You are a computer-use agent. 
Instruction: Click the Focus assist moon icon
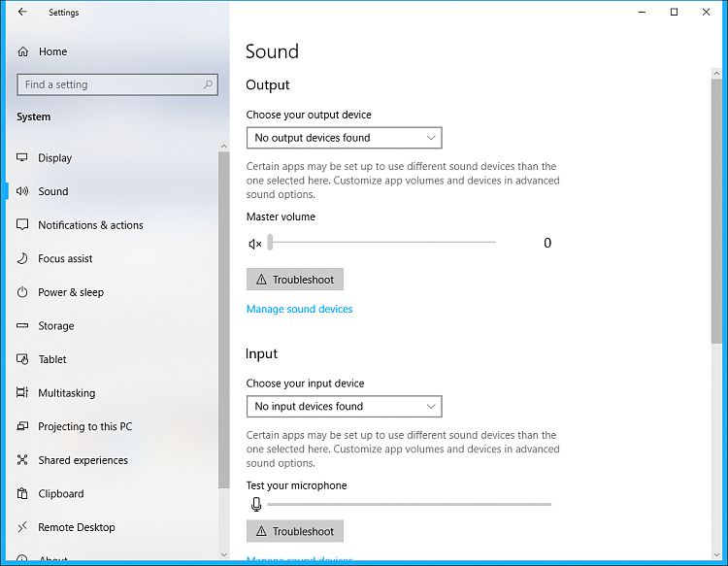click(21, 258)
